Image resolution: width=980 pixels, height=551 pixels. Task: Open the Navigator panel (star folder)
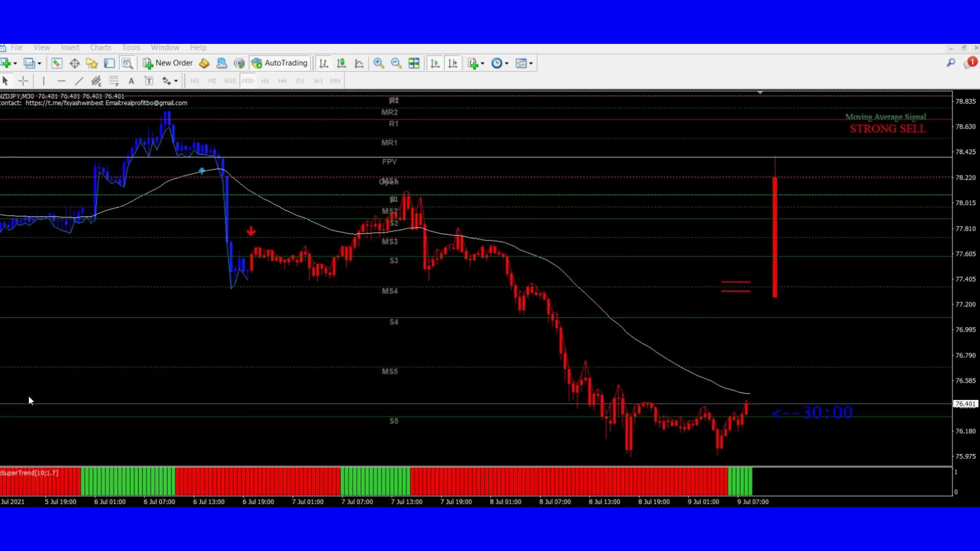(92, 63)
